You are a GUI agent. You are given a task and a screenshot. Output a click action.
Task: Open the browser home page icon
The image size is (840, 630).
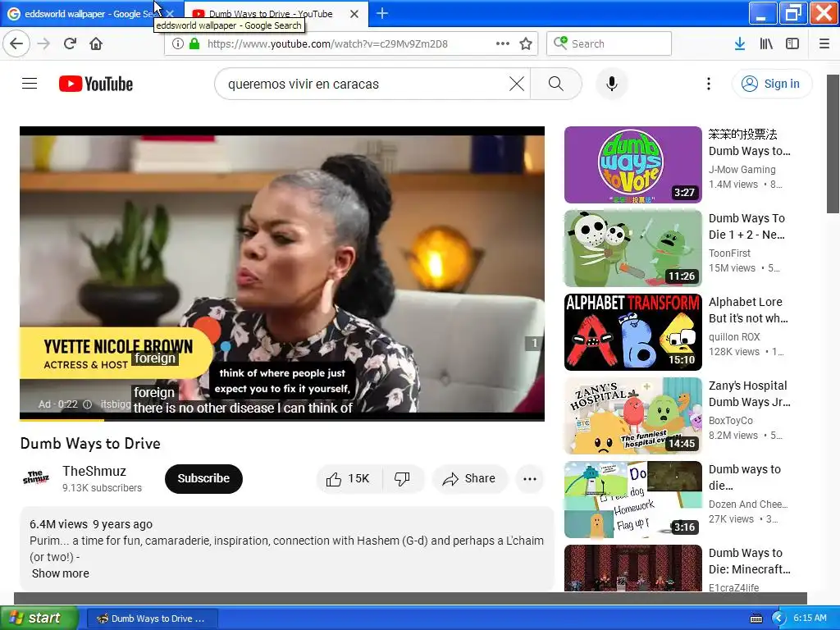pyautogui.click(x=96, y=43)
